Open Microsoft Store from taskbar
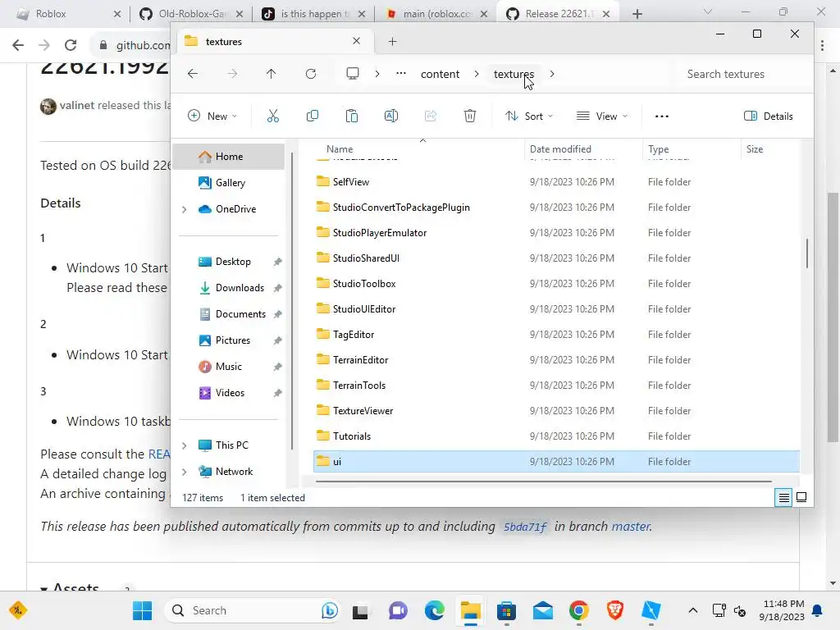Screen dimensions: 840x630 tap(506, 610)
